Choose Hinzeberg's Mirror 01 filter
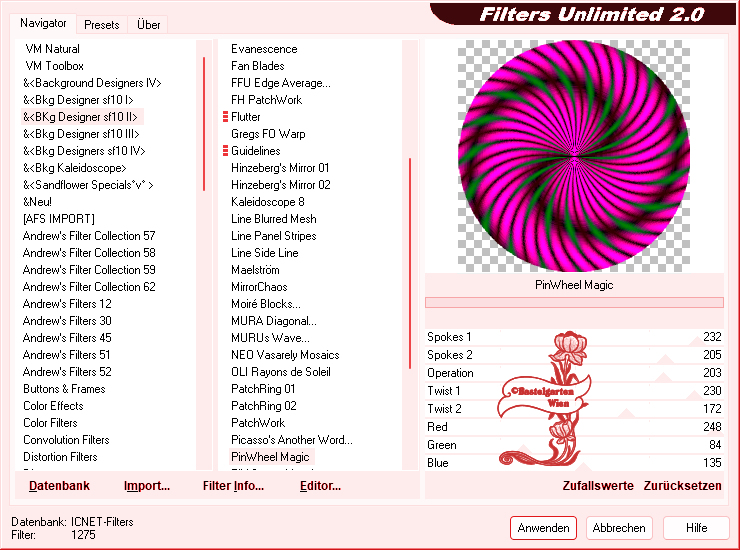This screenshot has height=550, width=740. click(x=280, y=168)
